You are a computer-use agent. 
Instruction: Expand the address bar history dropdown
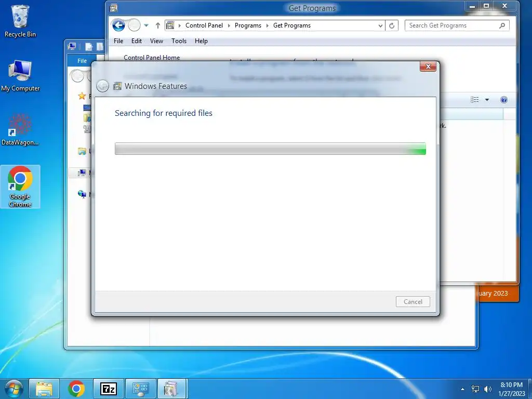pyautogui.click(x=380, y=25)
